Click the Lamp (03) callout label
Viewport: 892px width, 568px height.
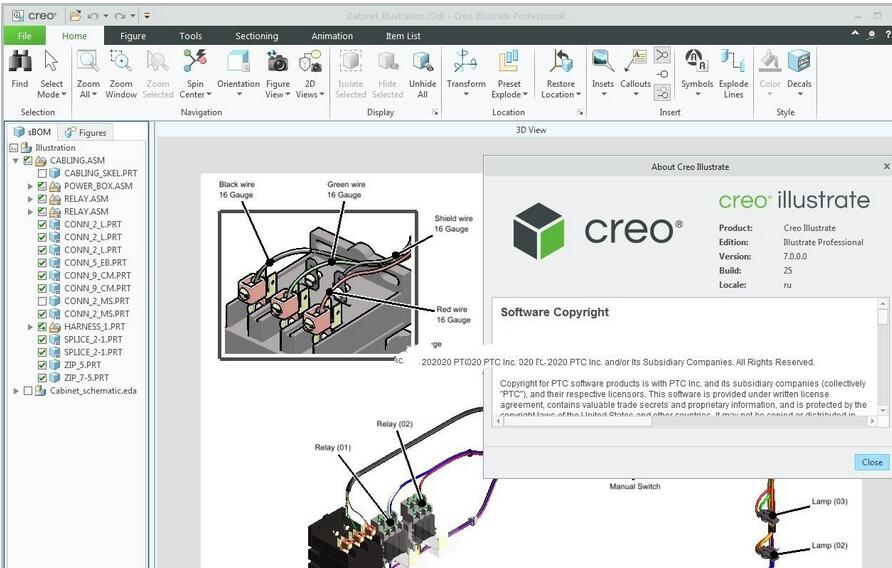(x=829, y=501)
